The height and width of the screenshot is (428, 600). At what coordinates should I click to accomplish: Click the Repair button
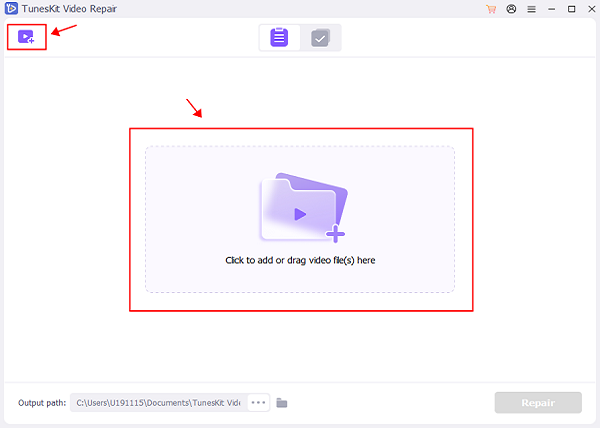tap(538, 403)
